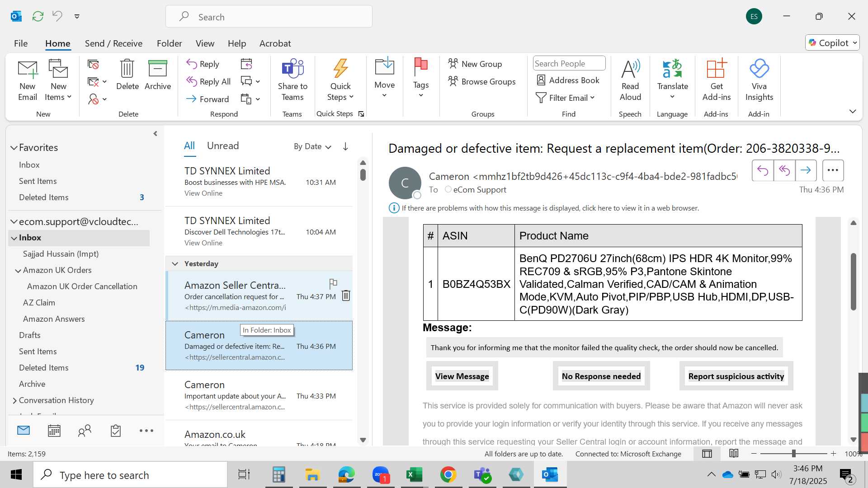The width and height of the screenshot is (868, 488).
Task: Click the Delete trash icon in ribbon
Action: point(127,69)
